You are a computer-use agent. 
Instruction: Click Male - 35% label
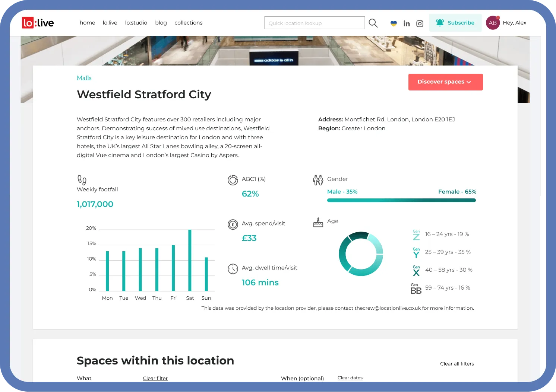coord(342,192)
